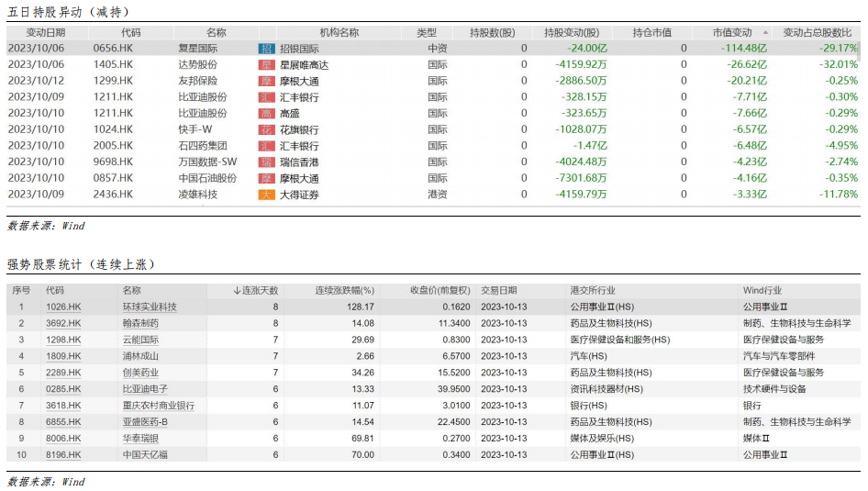Click the 序号 column header

21,291
